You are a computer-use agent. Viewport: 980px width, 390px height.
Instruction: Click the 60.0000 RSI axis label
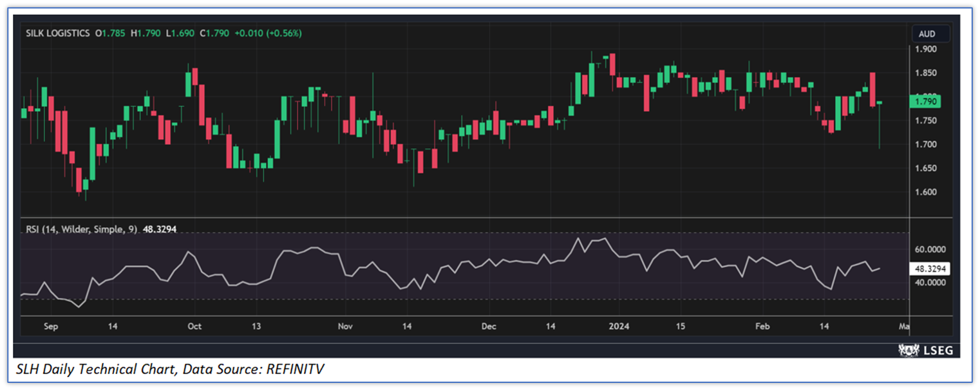pos(931,250)
